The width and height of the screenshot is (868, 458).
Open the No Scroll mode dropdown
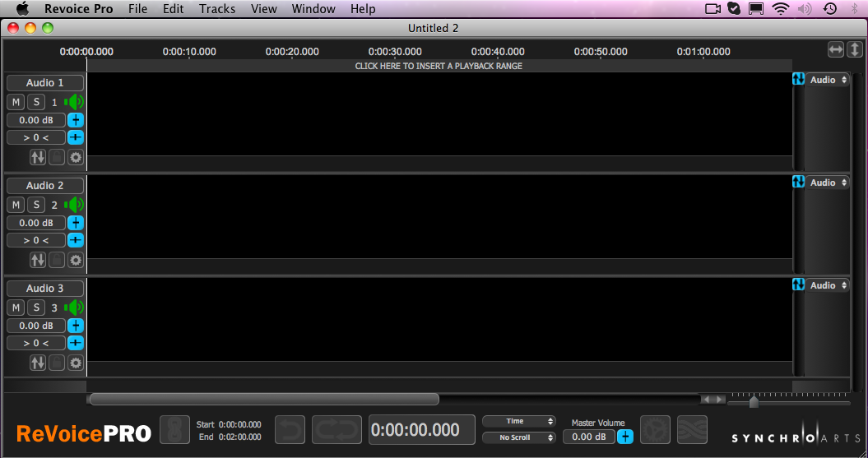(518, 437)
